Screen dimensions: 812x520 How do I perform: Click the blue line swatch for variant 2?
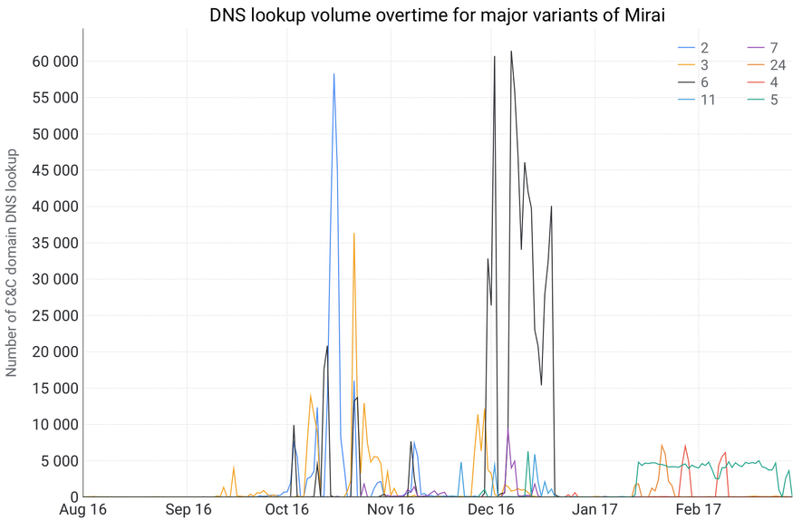coord(686,48)
